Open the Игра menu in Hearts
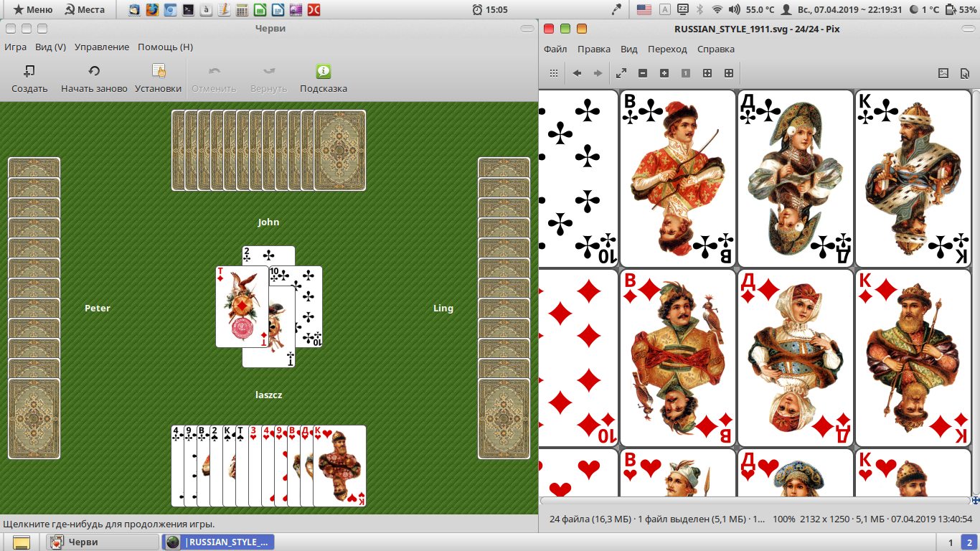980x551 pixels. pos(16,47)
